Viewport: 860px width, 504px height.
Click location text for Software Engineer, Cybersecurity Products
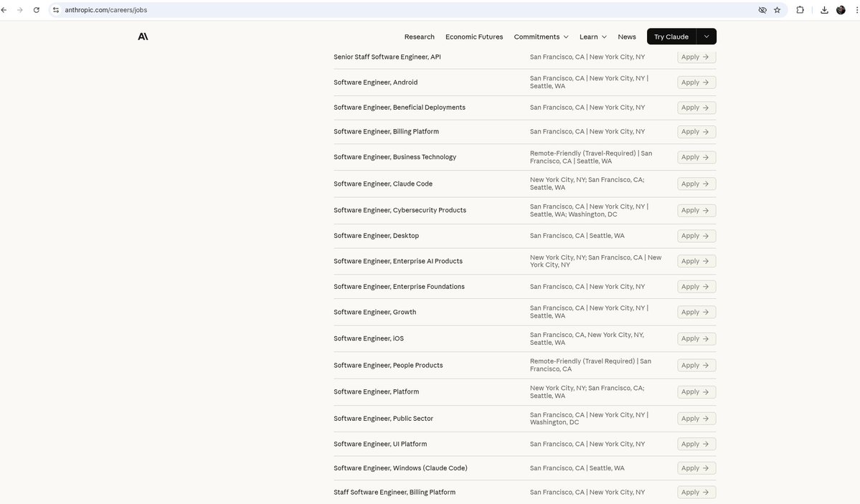[589, 210]
